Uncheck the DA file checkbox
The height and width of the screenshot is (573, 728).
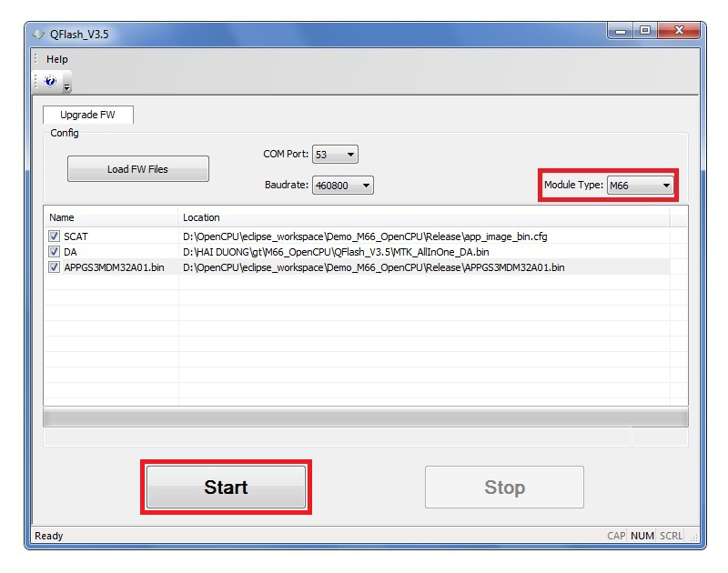click(54, 251)
